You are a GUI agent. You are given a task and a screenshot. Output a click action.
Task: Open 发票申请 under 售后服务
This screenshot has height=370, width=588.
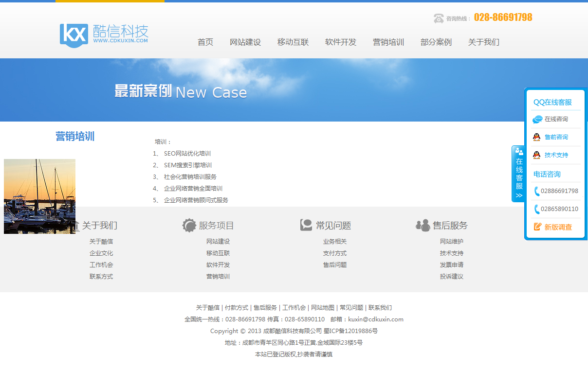pyautogui.click(x=452, y=265)
